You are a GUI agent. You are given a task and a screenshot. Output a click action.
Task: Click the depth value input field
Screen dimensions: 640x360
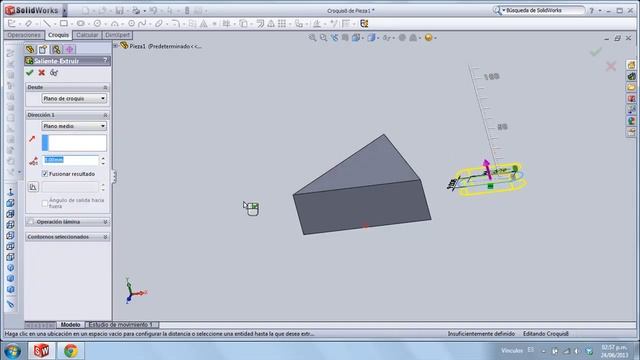[x=70, y=160]
